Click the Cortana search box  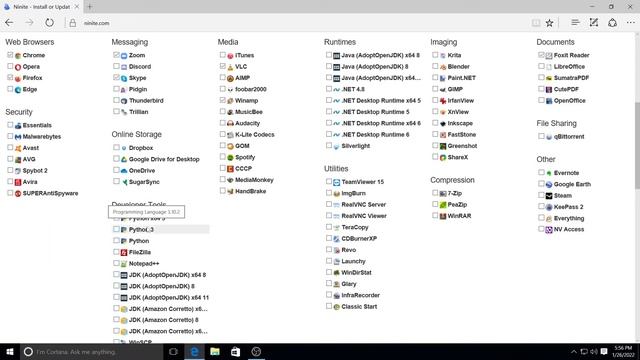click(92, 352)
